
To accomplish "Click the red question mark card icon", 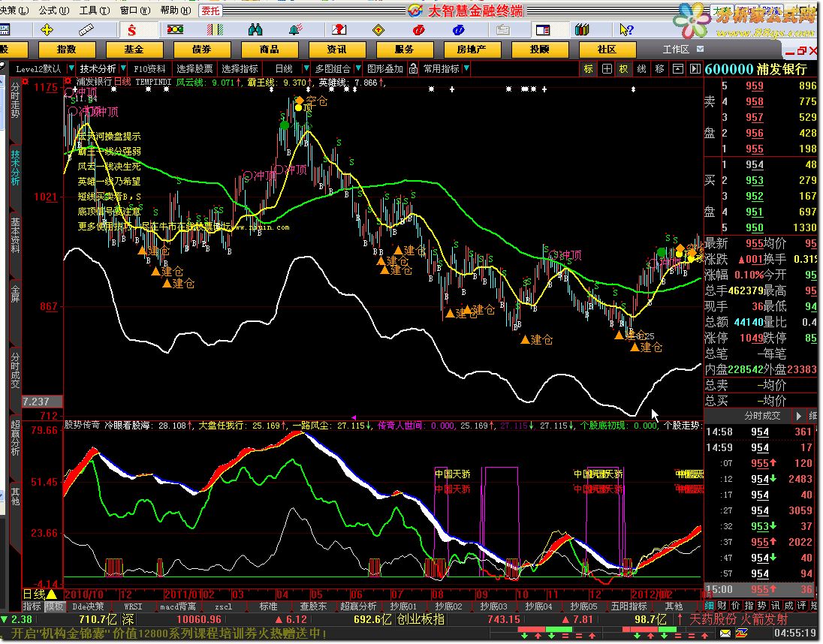I will (x=339, y=30).
